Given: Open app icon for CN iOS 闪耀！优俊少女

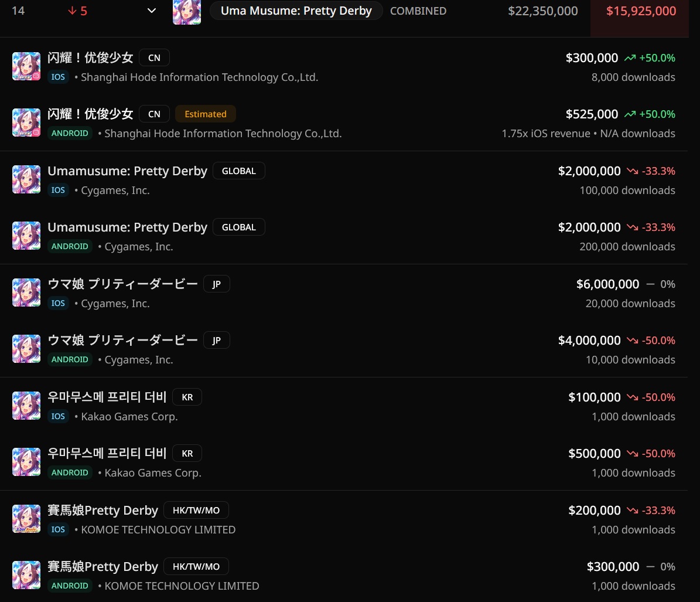Looking at the screenshot, I should click(x=26, y=67).
